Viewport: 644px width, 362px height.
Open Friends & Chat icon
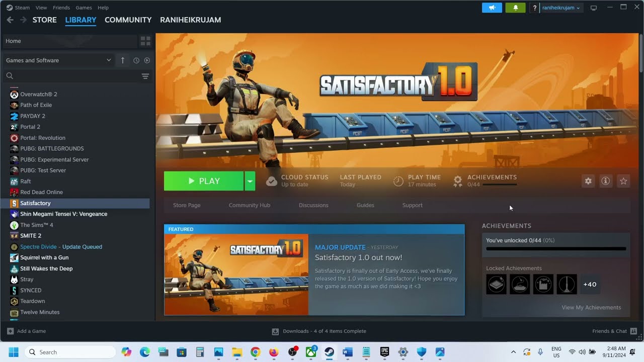[x=633, y=331]
